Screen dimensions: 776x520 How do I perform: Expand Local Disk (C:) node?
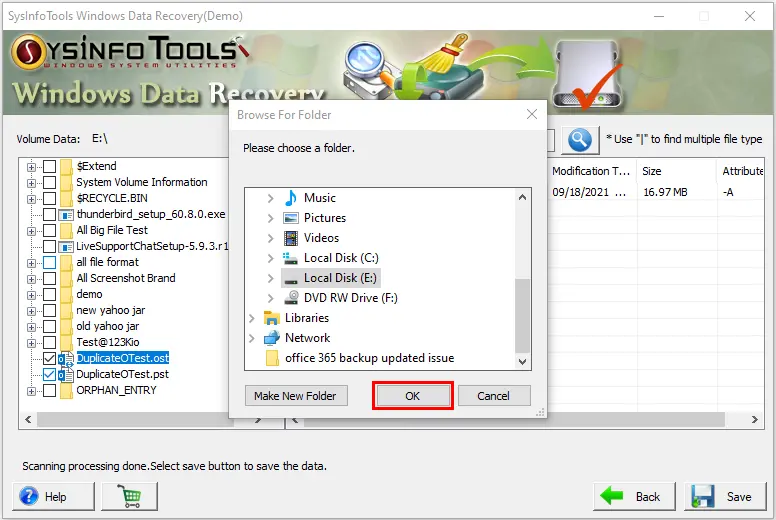[x=270, y=258]
